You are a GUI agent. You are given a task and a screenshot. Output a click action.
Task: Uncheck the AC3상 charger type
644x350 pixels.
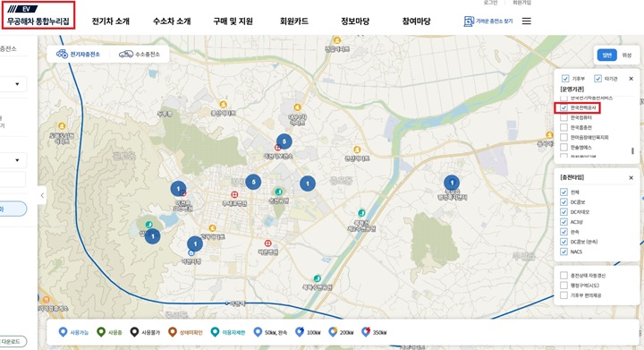point(563,222)
